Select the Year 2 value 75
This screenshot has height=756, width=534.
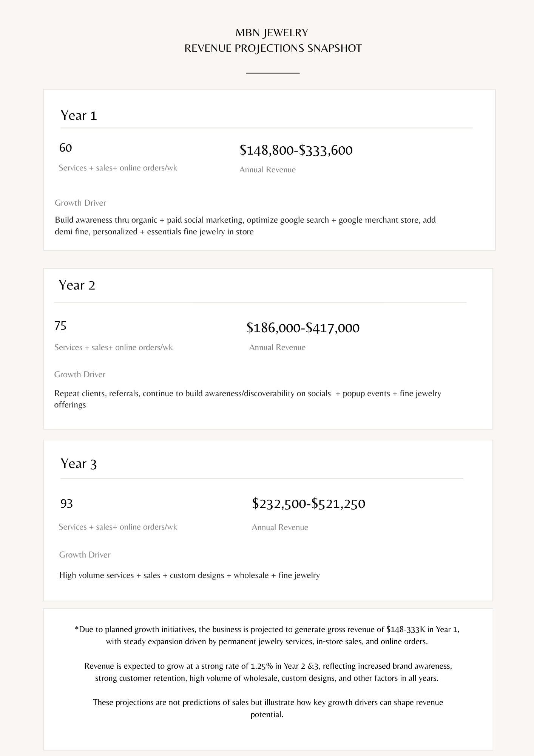point(60,325)
